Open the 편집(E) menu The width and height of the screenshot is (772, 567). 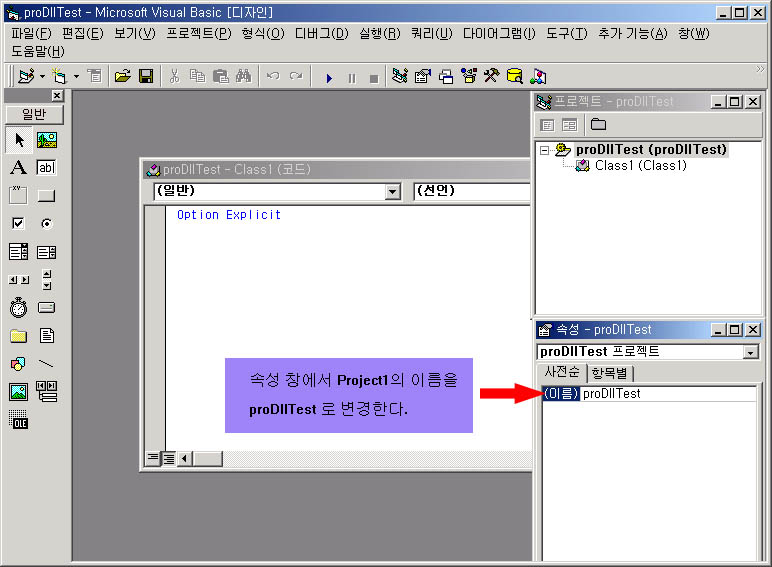coord(82,33)
